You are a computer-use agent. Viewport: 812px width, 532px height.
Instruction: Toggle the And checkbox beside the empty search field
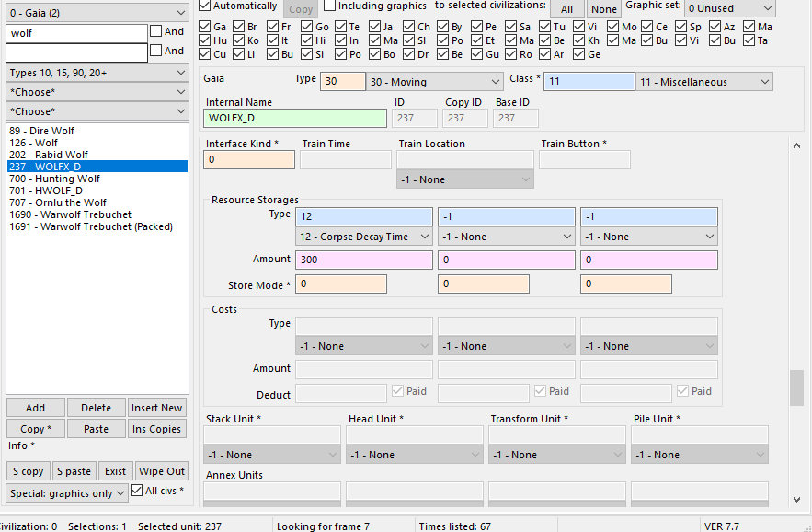pos(156,51)
